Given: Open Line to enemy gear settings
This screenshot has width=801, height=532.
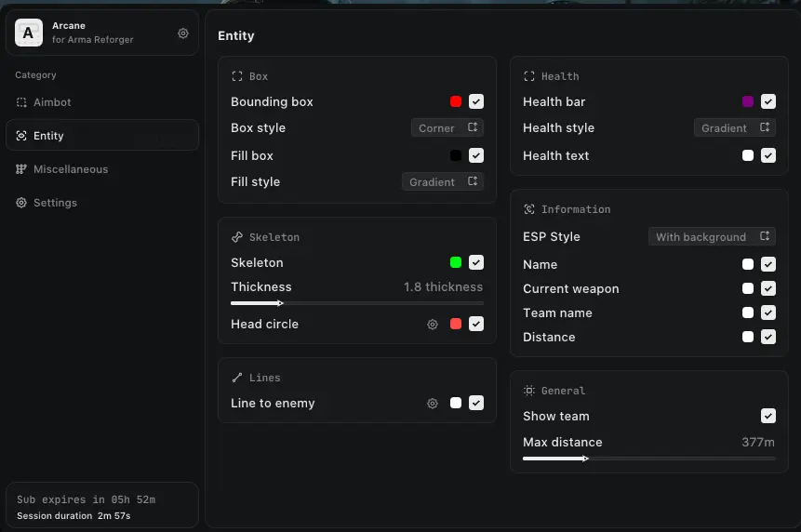Looking at the screenshot, I should 433,404.
